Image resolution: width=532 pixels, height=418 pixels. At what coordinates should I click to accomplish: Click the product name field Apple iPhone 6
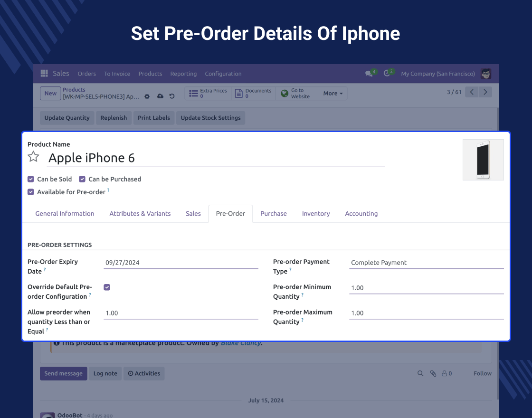coord(216,158)
